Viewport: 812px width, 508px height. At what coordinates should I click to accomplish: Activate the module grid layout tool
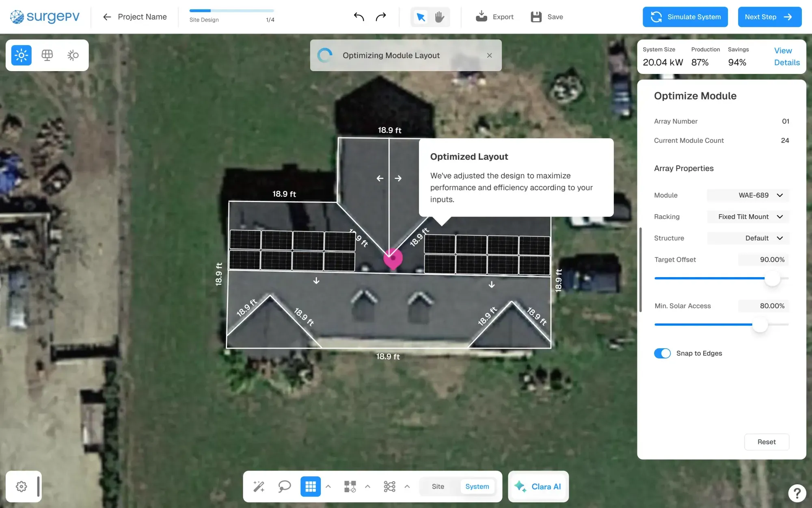[x=310, y=486]
